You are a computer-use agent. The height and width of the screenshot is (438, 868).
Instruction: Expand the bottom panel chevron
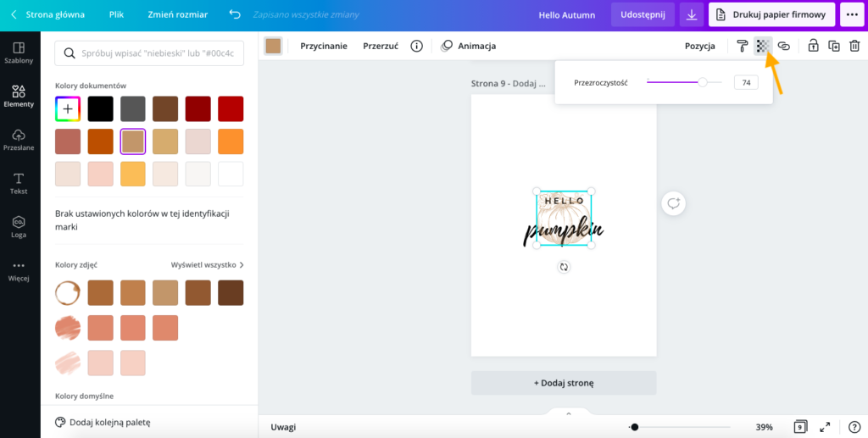568,413
